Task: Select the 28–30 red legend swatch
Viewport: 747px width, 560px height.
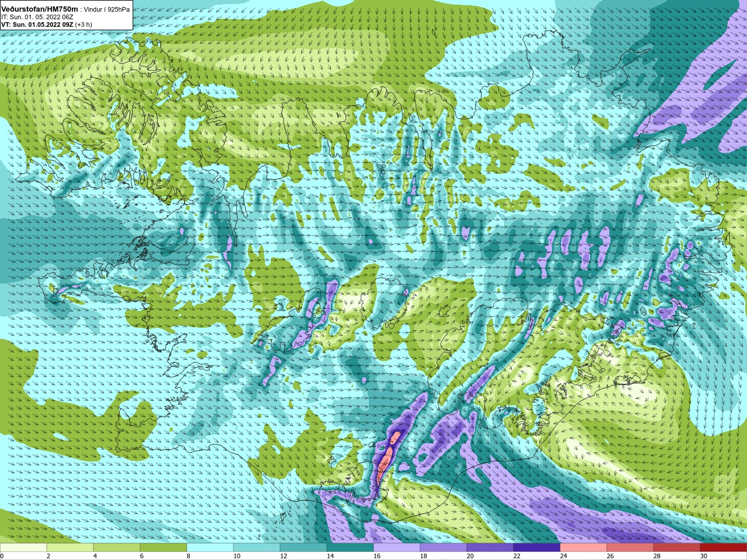Action: coord(677,548)
